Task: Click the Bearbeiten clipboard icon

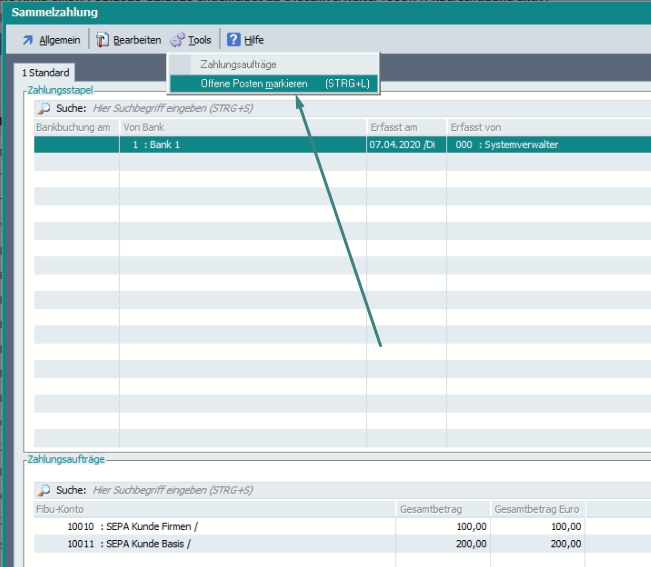Action: (x=102, y=40)
